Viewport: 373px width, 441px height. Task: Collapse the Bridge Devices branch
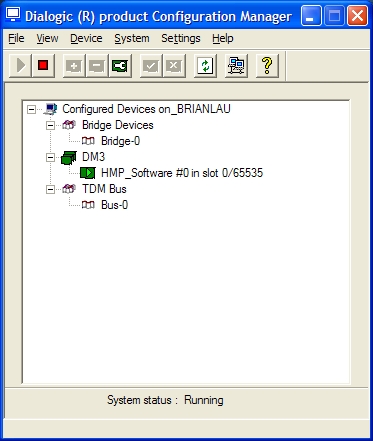50,125
